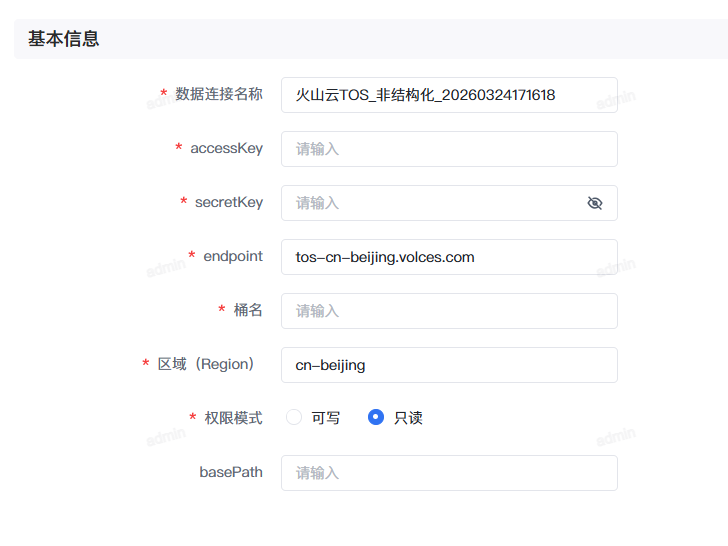
Task: Click the endpoint field label
Action: click(232, 256)
